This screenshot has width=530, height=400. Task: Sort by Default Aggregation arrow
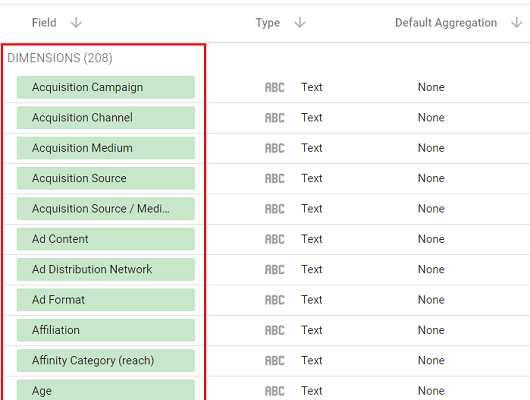tap(516, 23)
